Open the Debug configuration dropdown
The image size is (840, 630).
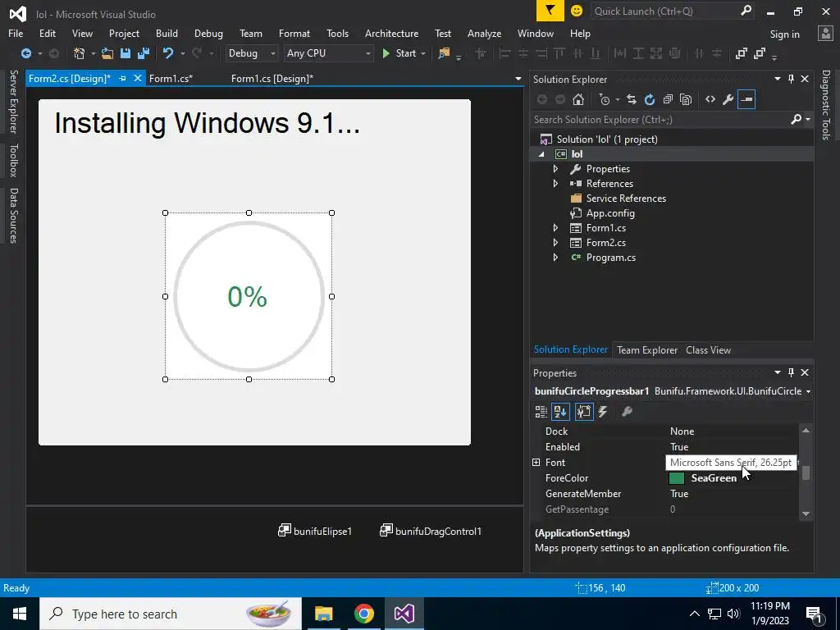tap(272, 53)
